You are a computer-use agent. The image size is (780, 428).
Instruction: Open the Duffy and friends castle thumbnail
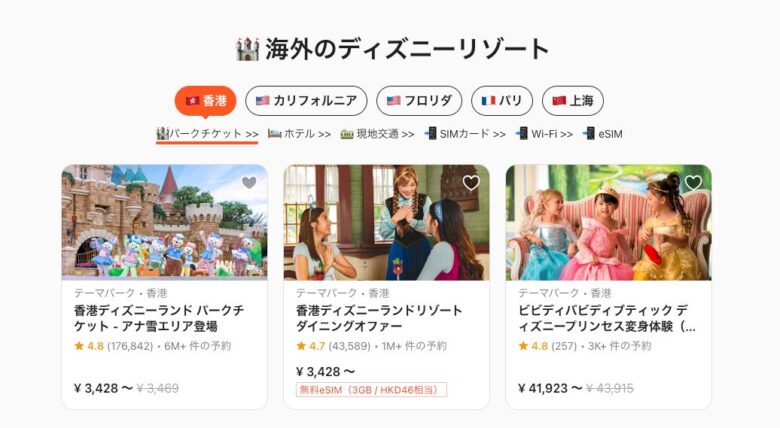(x=165, y=222)
